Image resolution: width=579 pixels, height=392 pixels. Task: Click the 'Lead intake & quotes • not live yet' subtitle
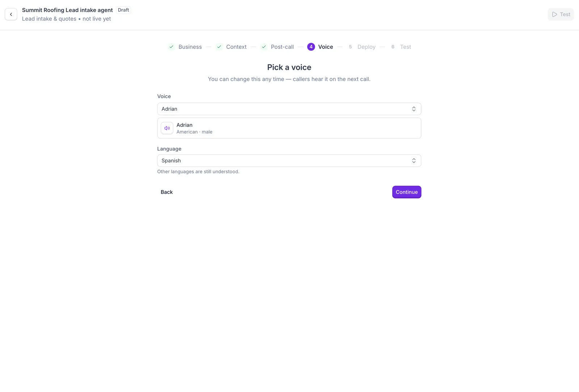67,19
